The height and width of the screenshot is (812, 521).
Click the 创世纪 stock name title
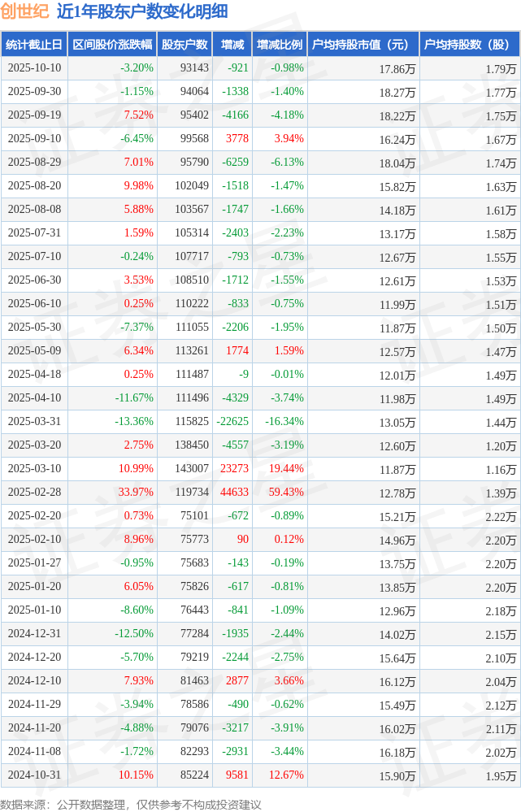pos(24,11)
